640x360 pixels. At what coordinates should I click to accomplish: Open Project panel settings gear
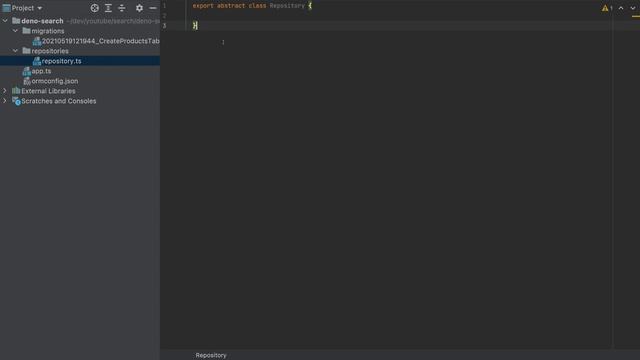pyautogui.click(x=139, y=8)
